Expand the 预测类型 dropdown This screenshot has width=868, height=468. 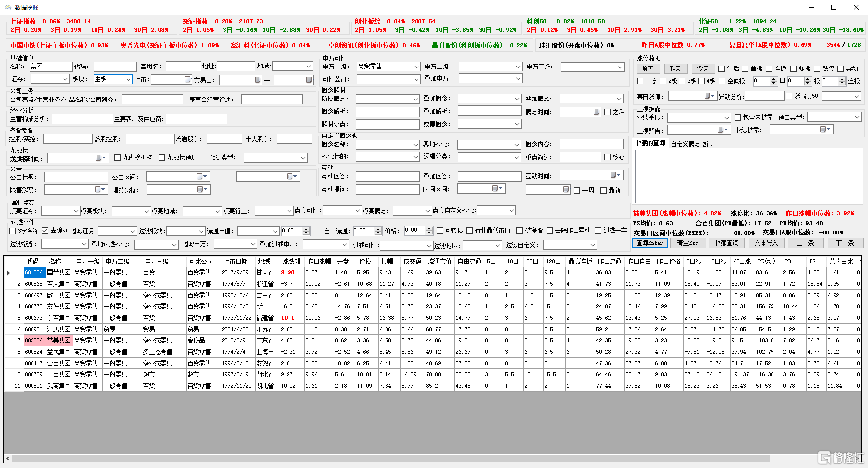pos(276,158)
